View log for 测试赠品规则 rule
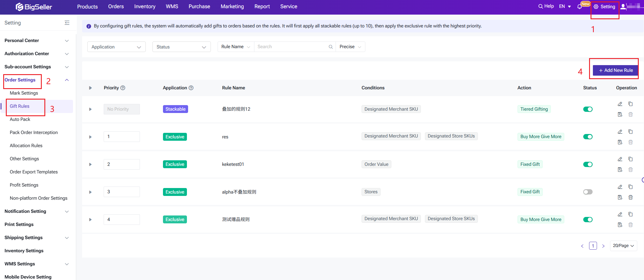 coord(620,225)
